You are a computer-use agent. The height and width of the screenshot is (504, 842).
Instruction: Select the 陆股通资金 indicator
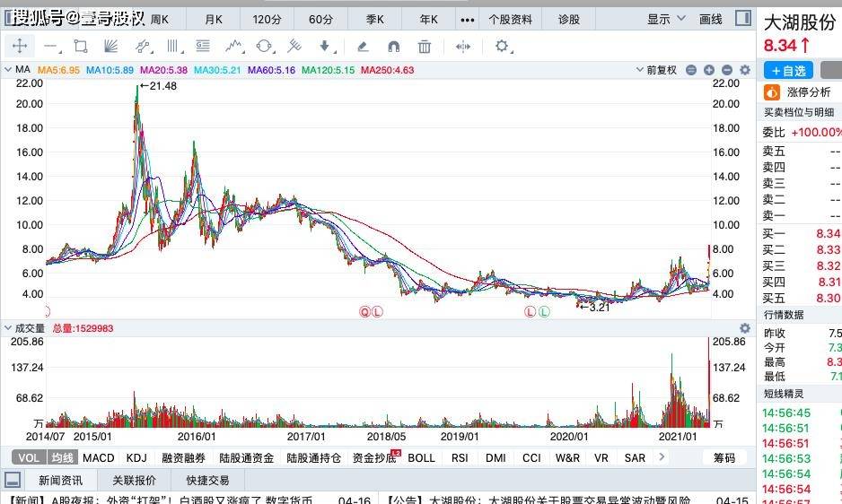click(x=247, y=458)
